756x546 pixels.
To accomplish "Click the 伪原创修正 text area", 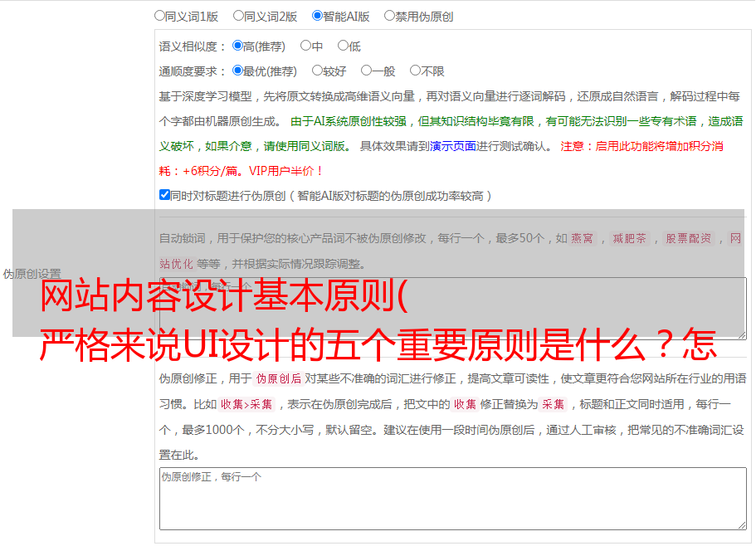I will click(452, 498).
